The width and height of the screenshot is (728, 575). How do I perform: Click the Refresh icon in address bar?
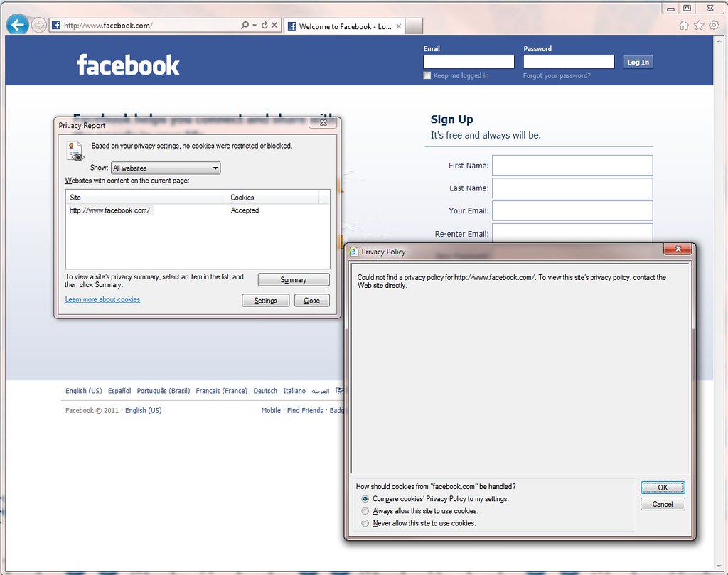(x=264, y=25)
